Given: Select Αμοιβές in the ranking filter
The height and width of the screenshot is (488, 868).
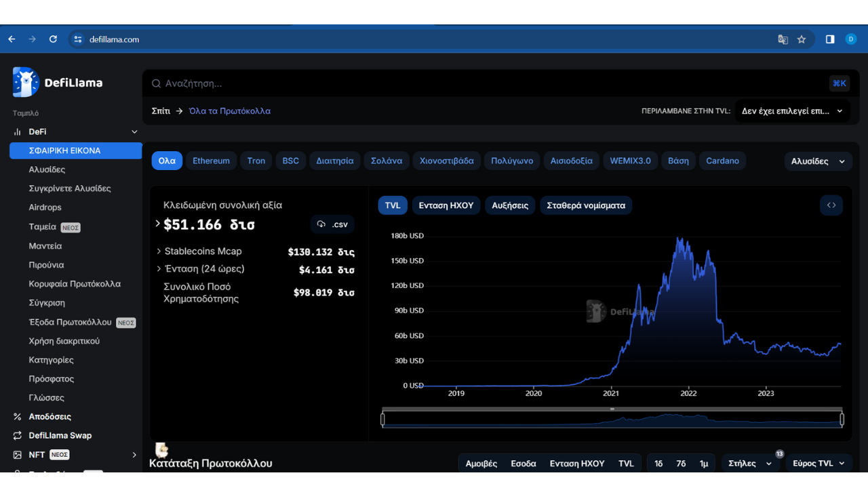Looking at the screenshot, I should click(481, 464).
